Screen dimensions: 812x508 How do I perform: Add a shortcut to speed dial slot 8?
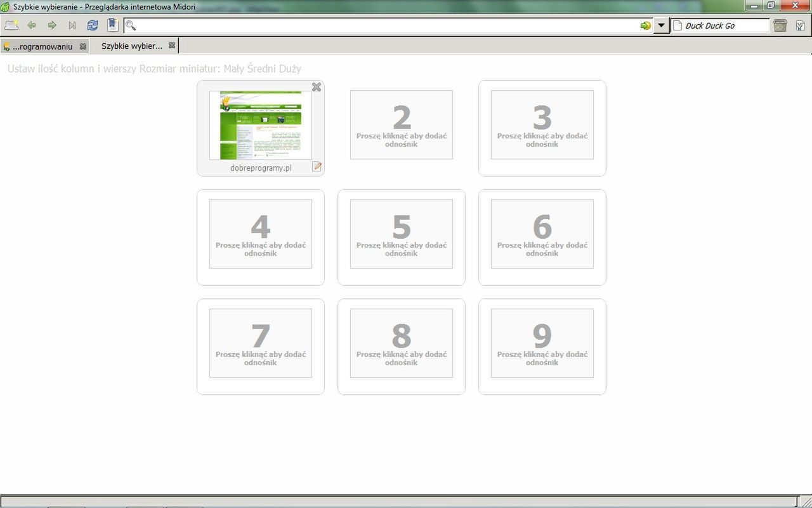[402, 344]
